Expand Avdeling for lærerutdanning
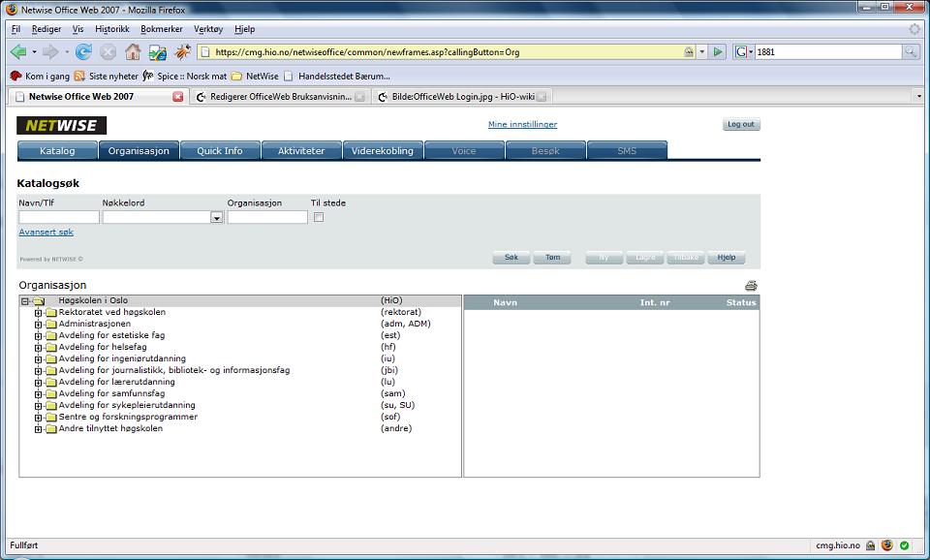The image size is (930, 560). coord(38,383)
